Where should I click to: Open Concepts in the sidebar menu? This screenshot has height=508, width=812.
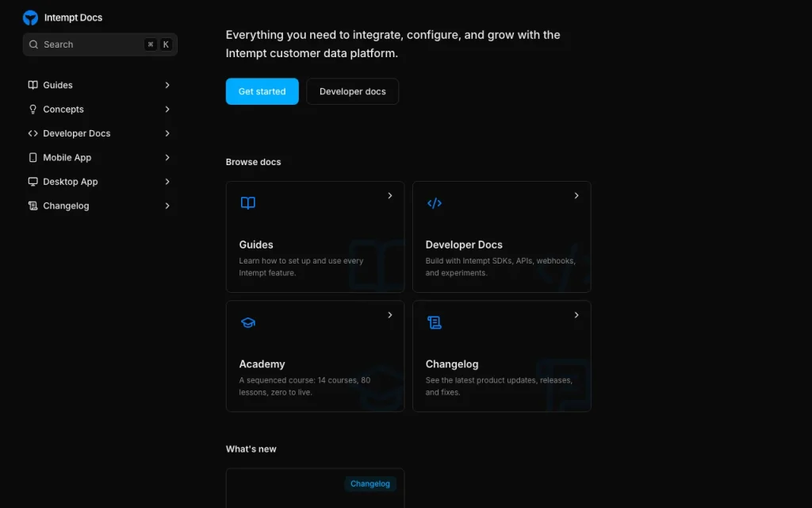tap(100, 110)
